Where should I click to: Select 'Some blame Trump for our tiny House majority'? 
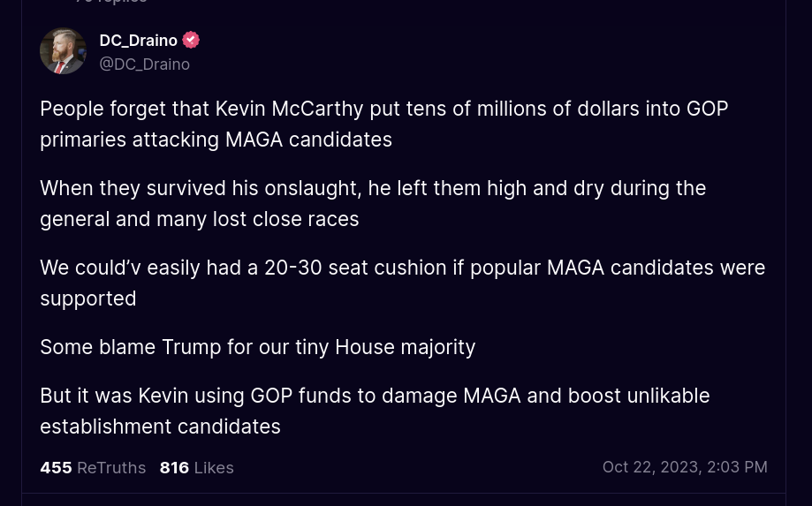257,347
